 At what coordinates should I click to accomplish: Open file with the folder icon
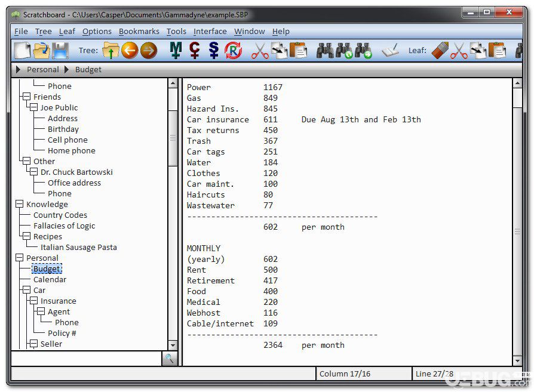tap(42, 50)
